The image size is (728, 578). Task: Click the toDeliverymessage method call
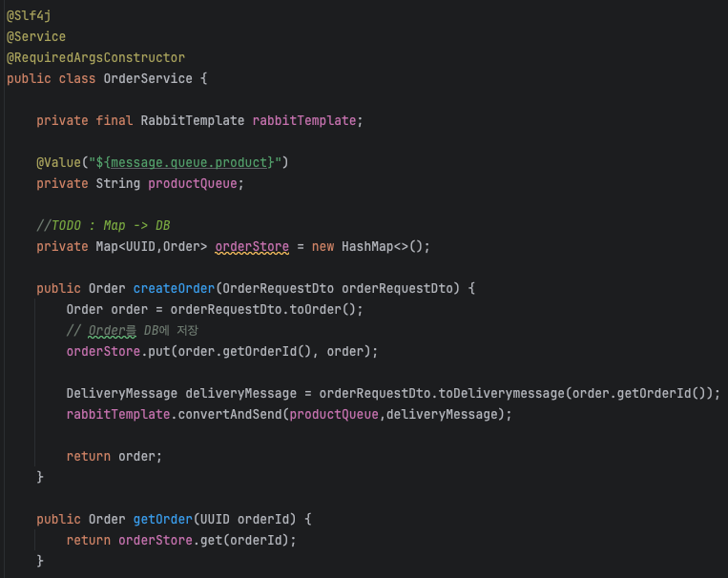[x=502, y=393]
